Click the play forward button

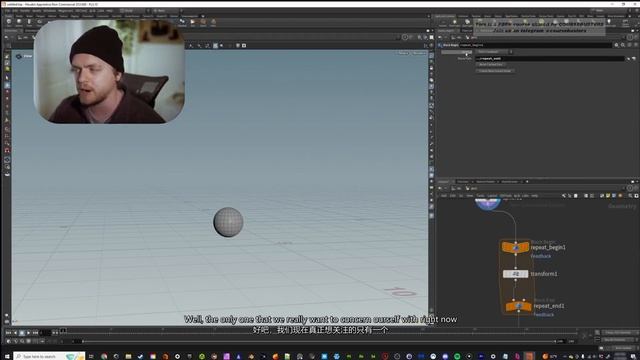coord(29,333)
